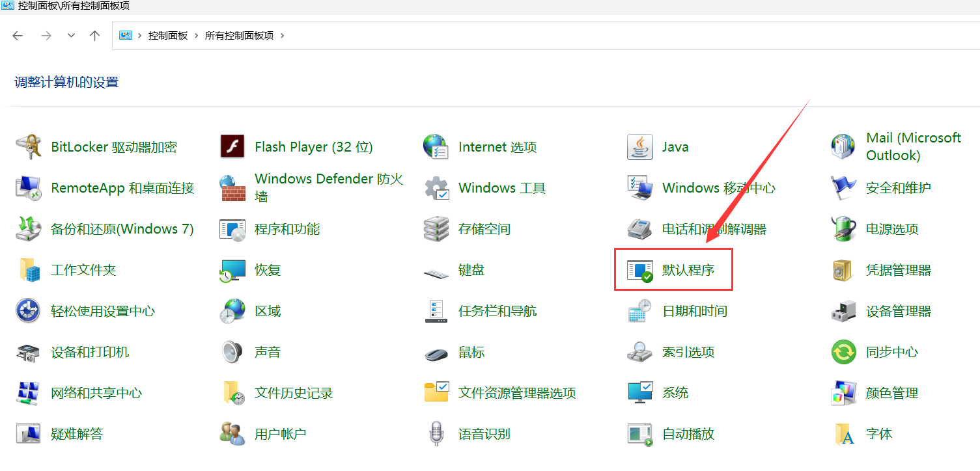The width and height of the screenshot is (980, 471).
Task: Open the 安全和维护 flag icon
Action: click(x=843, y=188)
